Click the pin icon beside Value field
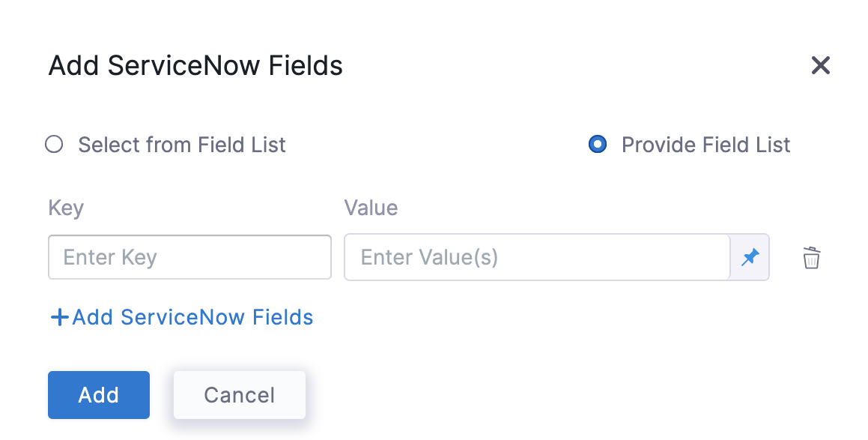 point(750,258)
